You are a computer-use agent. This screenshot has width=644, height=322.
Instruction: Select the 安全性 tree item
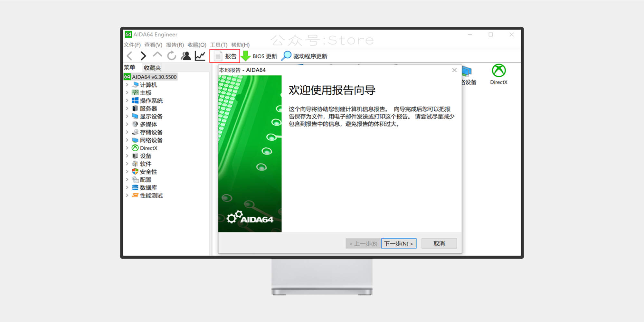[x=148, y=172]
